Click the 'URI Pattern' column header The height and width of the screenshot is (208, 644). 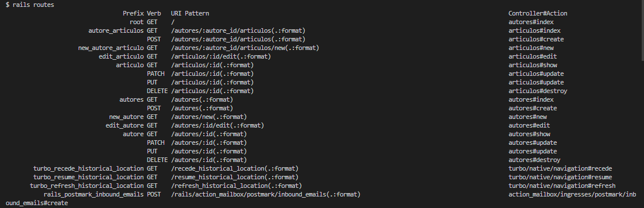pyautogui.click(x=190, y=14)
